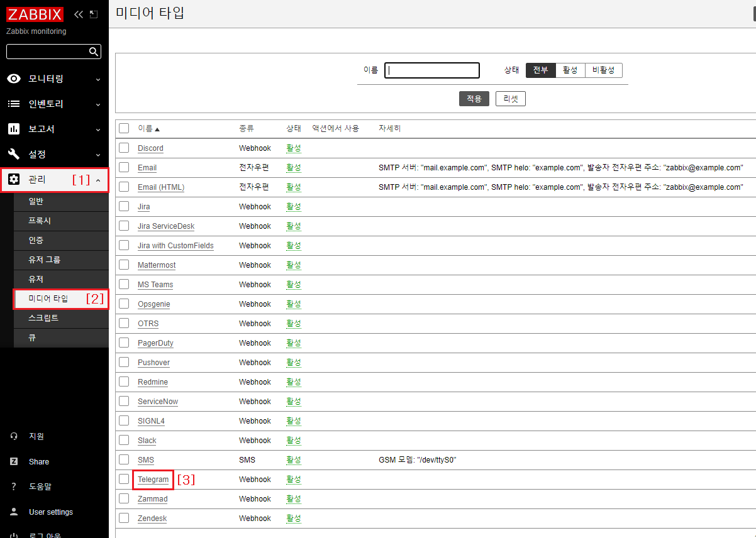Collapse the 관리 menu chevron
The width and height of the screenshot is (756, 538).
click(x=97, y=180)
